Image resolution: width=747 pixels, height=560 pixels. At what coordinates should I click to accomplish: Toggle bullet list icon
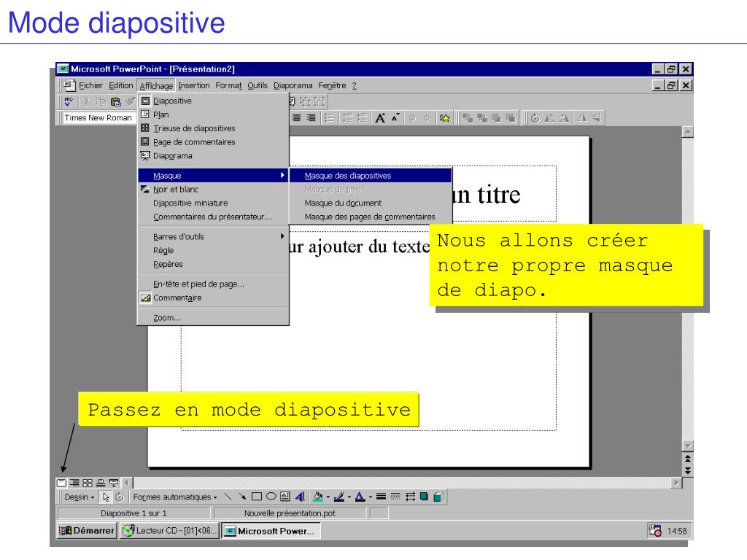point(329,118)
